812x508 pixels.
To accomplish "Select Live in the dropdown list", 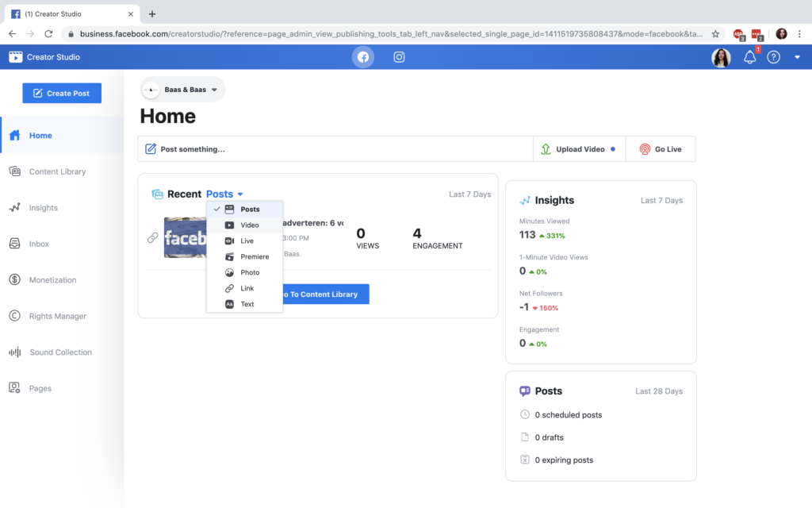I will [x=244, y=241].
